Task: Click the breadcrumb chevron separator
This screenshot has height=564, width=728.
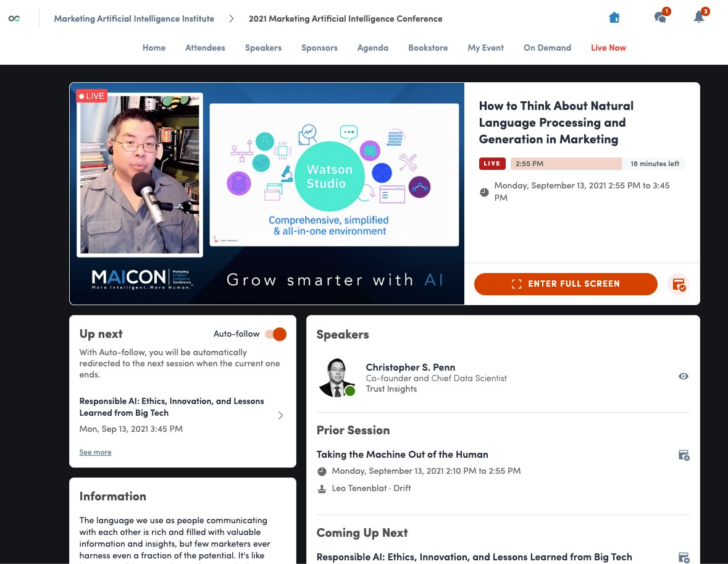Action: pos(231,19)
